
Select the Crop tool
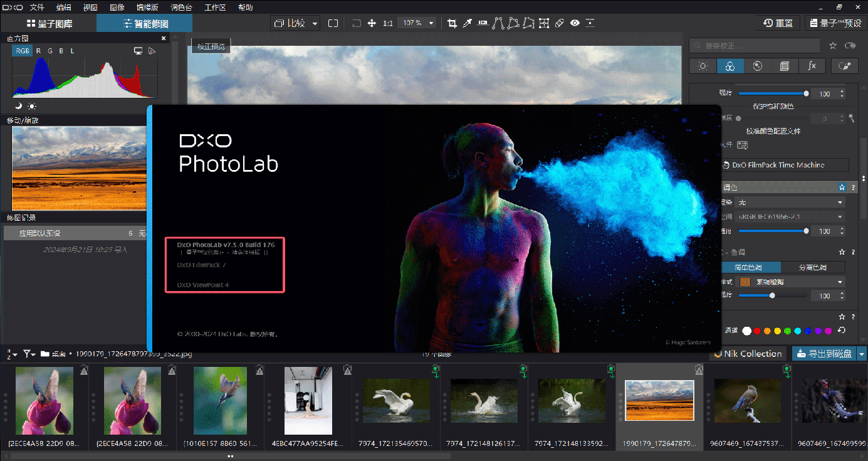click(x=452, y=23)
